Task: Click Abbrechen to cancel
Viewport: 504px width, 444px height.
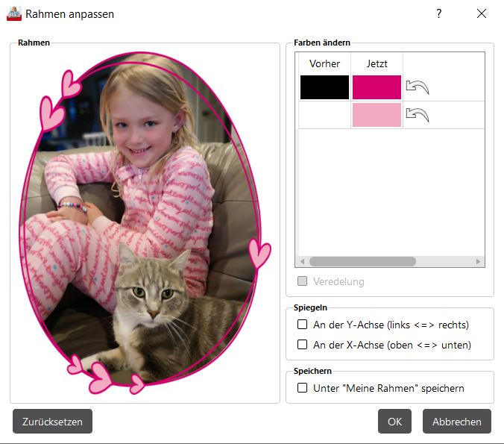Action: pyautogui.click(x=457, y=422)
